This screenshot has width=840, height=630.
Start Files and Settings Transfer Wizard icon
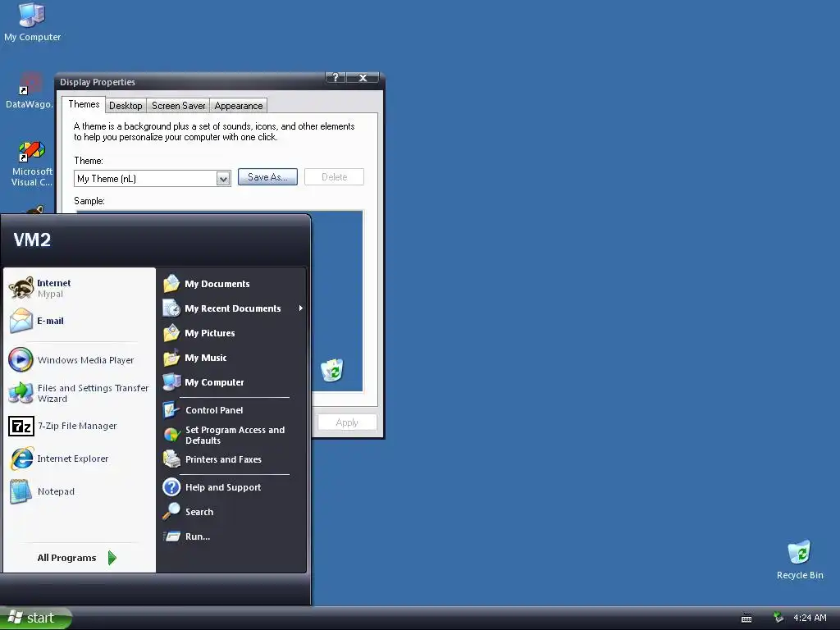click(21, 393)
